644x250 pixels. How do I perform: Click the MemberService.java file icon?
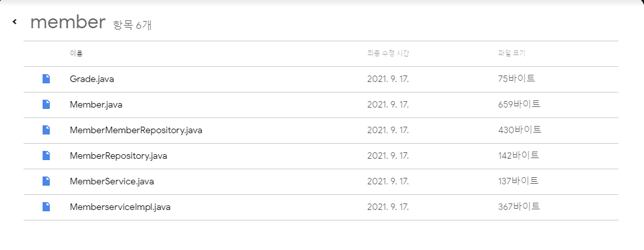click(x=47, y=181)
